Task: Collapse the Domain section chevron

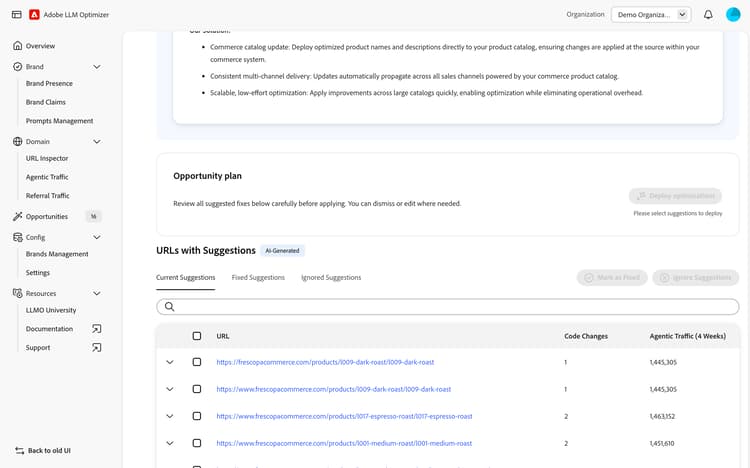Action: tap(97, 141)
